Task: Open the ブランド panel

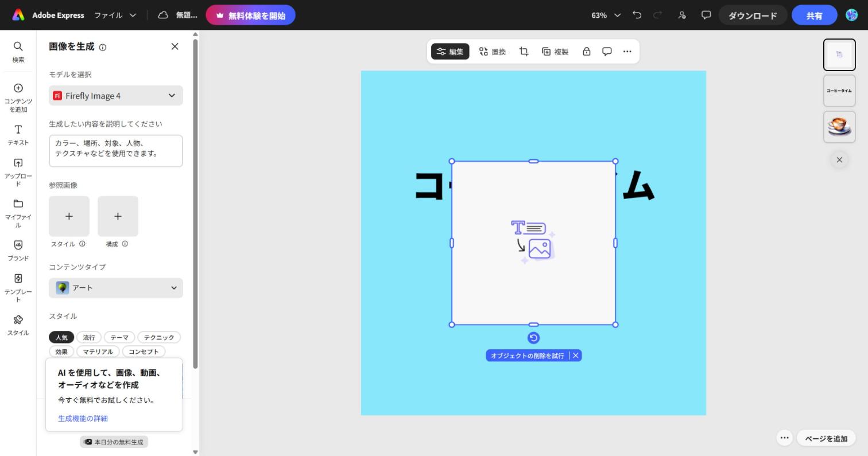Action: tap(18, 250)
